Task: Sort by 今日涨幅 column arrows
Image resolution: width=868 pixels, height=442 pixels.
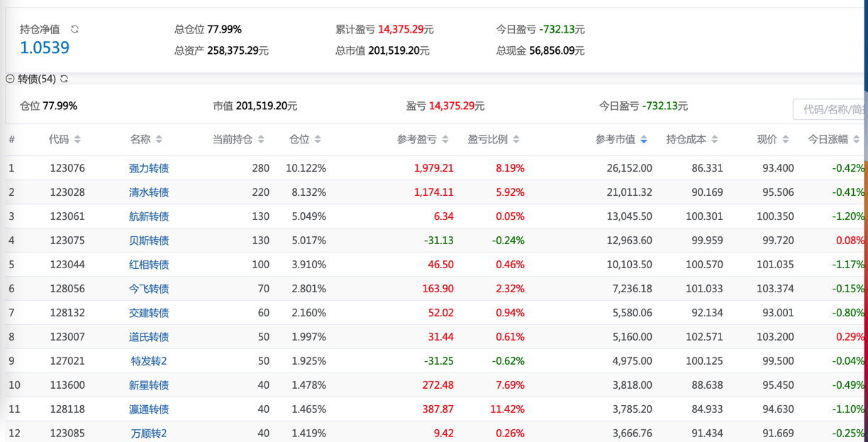Action: coord(857,140)
